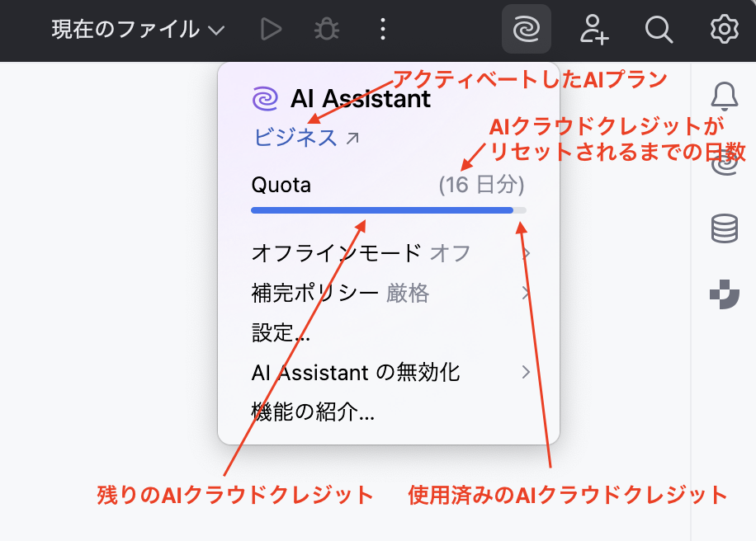Screen dimensions: 756x541
Task: Click the Run (play) icon
Action: point(271,30)
